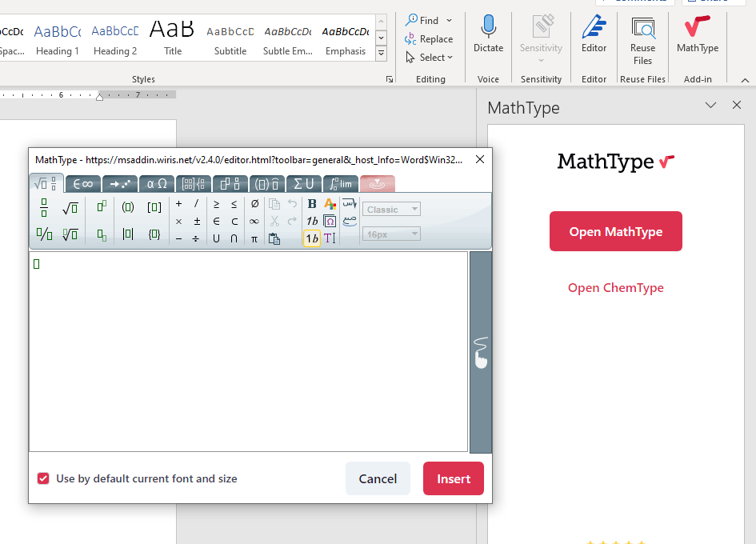Switch to general root and fraction tab
The width and height of the screenshot is (756, 544).
point(46,184)
